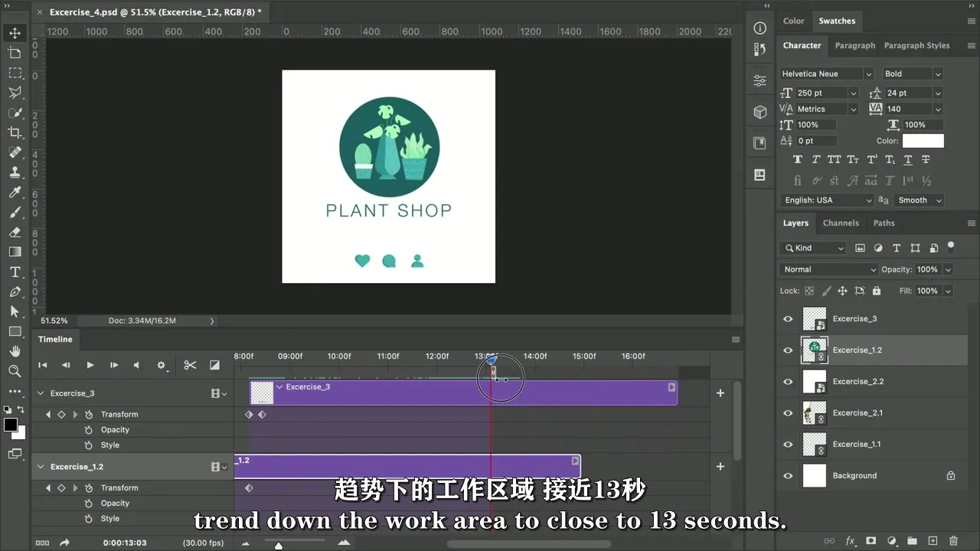Select the Move tool
This screenshot has width=980, height=551.
pyautogui.click(x=15, y=33)
